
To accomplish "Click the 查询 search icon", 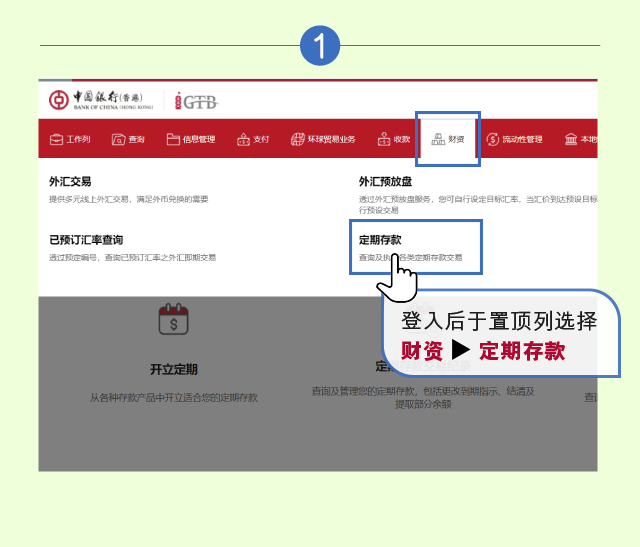I will [x=119, y=139].
